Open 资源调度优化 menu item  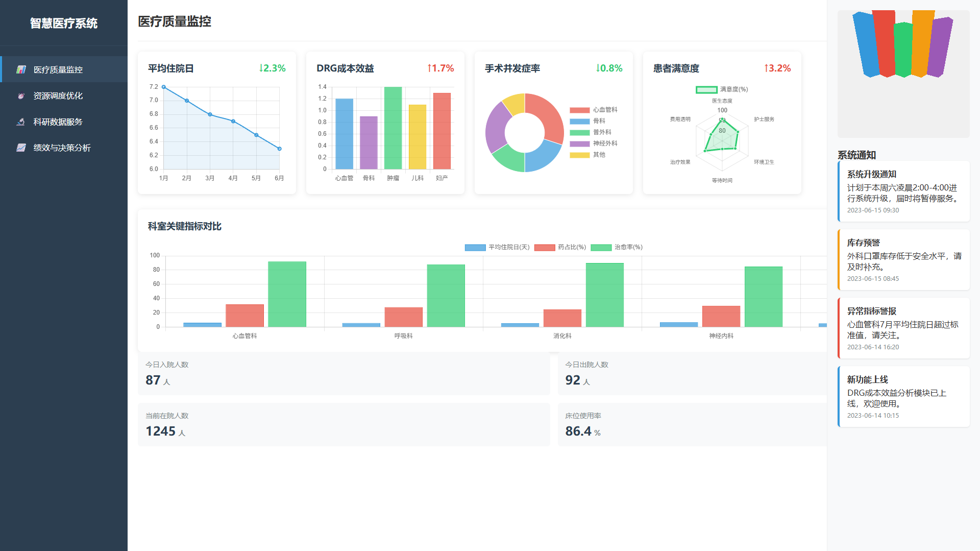point(58,95)
